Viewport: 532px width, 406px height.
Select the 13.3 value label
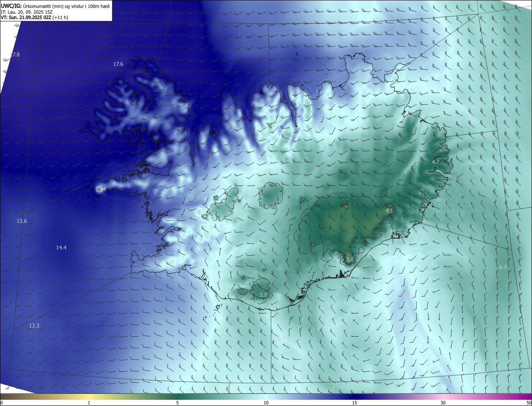point(34,326)
